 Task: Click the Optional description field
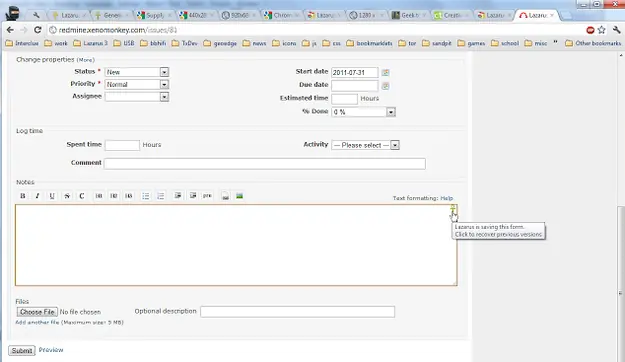pyautogui.click(x=297, y=312)
